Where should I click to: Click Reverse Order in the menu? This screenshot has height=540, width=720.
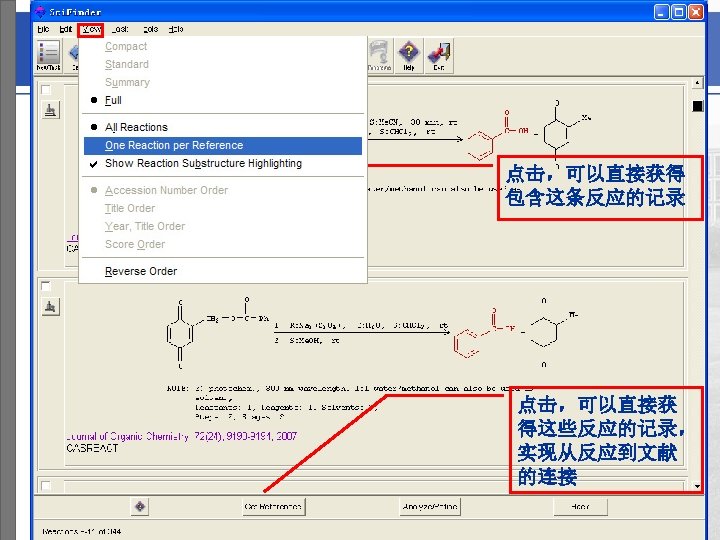tap(223, 271)
